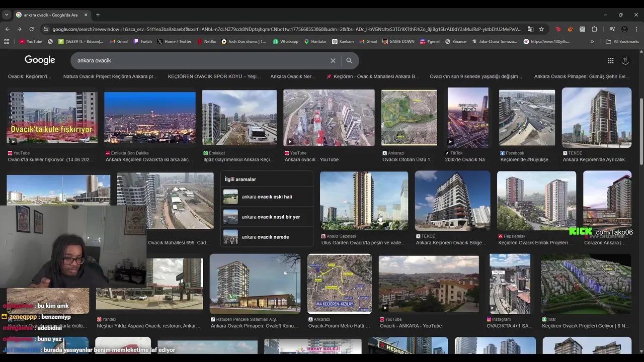Open the Google account avatar
The width and height of the screenshot is (644, 362).
click(625, 60)
